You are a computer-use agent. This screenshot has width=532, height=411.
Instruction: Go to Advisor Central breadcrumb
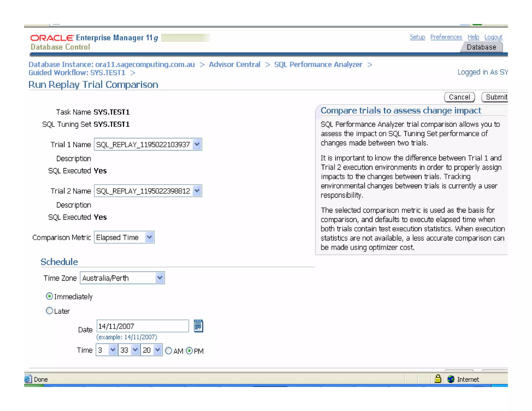234,64
